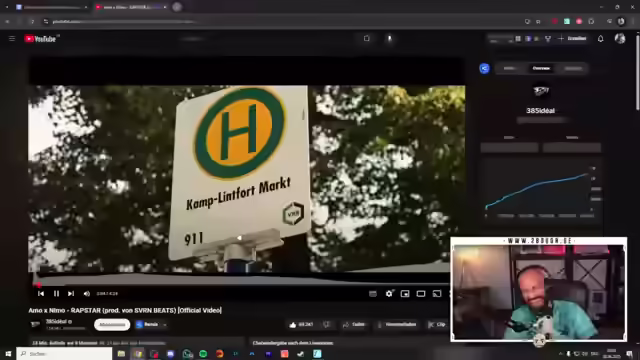Open the YouTube hamburger guide menu

12,38
